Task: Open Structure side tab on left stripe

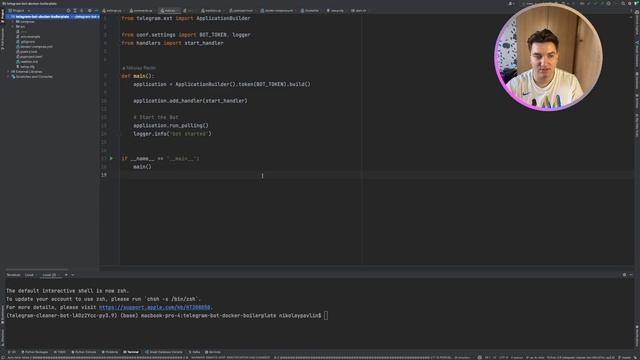Action: (2, 337)
